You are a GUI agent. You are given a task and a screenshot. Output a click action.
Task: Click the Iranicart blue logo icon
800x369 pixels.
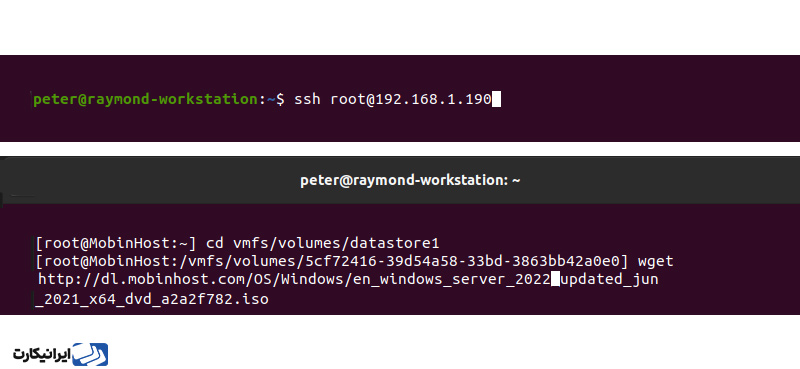[x=90, y=354]
